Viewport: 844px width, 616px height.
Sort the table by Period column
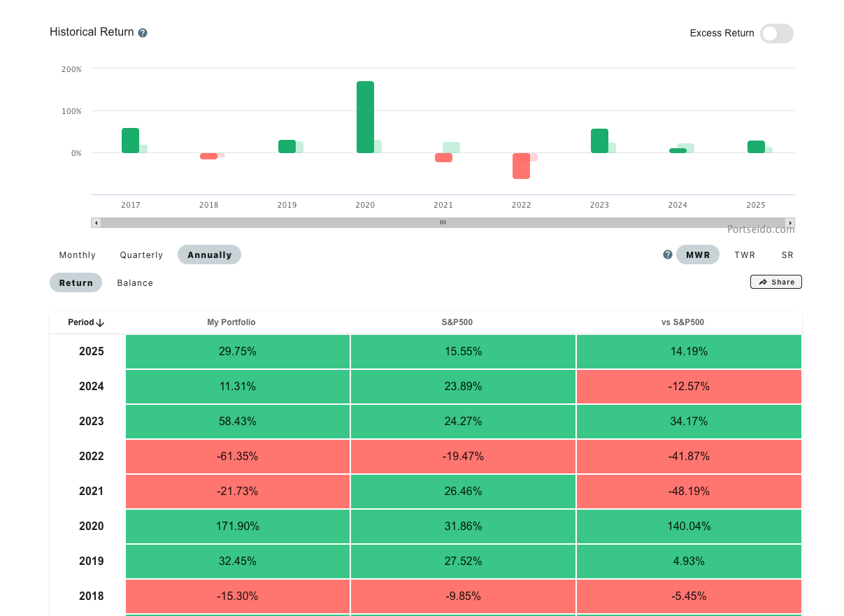pos(80,322)
